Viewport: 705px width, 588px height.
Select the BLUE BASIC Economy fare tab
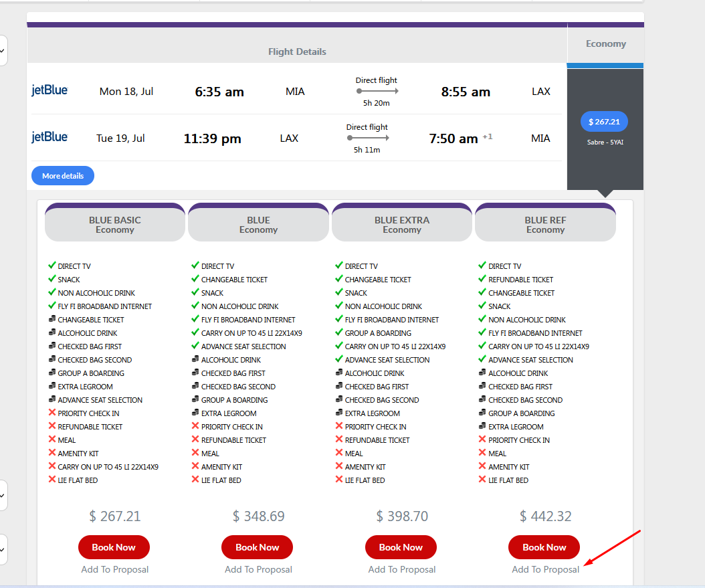(114, 224)
